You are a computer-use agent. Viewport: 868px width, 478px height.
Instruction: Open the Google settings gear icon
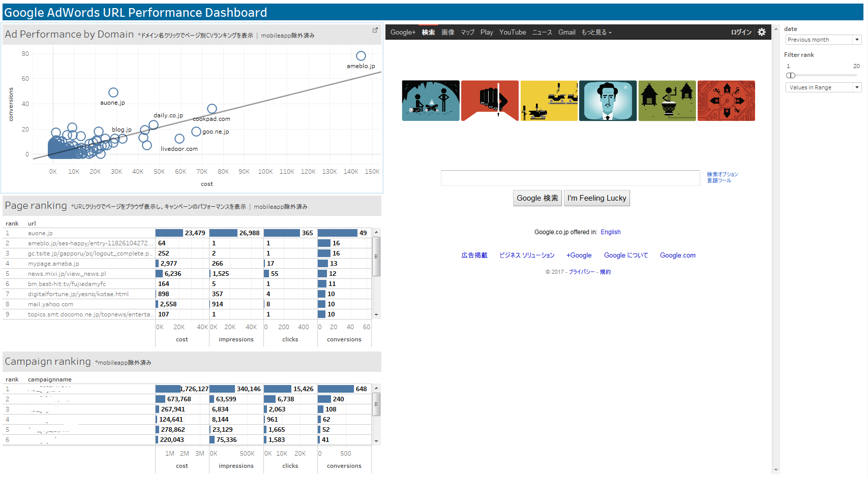[761, 32]
